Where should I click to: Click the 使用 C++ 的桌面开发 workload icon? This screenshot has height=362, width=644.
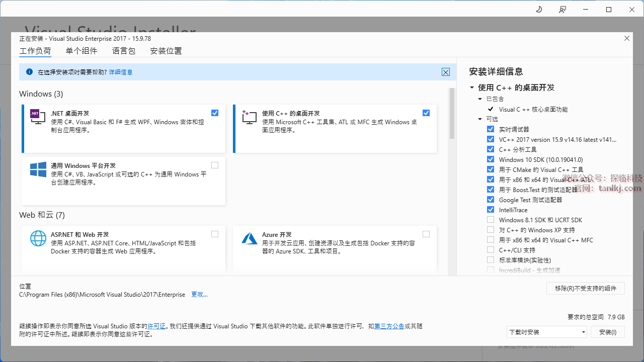[250, 117]
